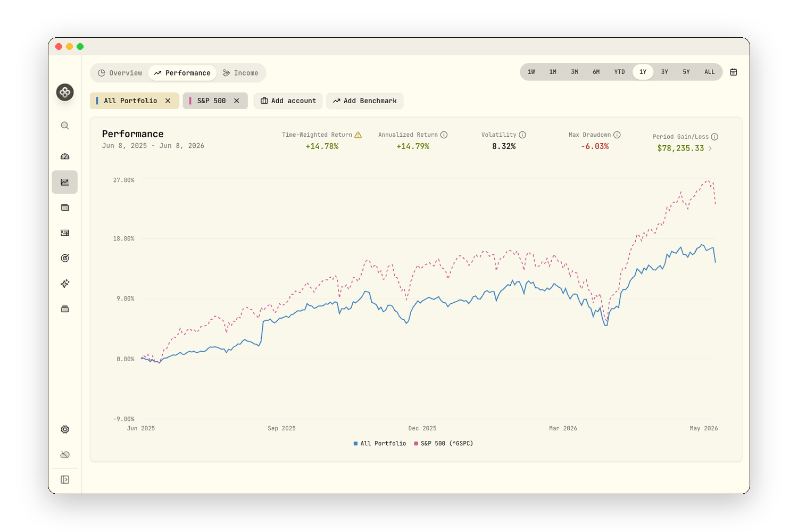
Task: Select the Performance tab
Action: pos(182,73)
